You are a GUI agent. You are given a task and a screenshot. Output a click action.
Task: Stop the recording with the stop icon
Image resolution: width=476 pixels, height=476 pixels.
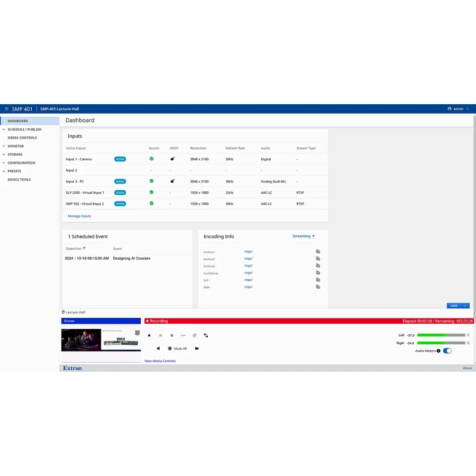(171, 335)
